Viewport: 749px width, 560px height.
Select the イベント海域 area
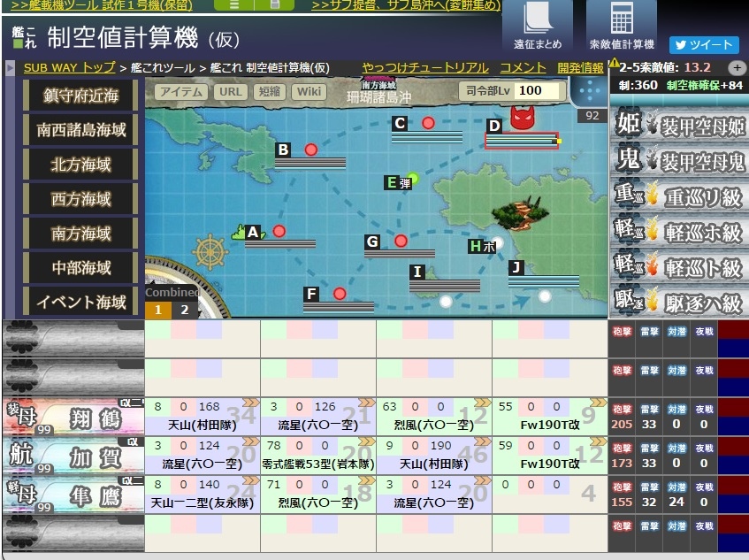80,302
